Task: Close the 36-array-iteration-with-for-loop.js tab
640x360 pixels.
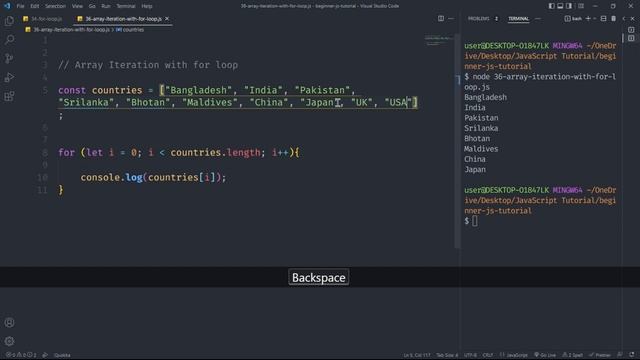Action: coord(167,19)
